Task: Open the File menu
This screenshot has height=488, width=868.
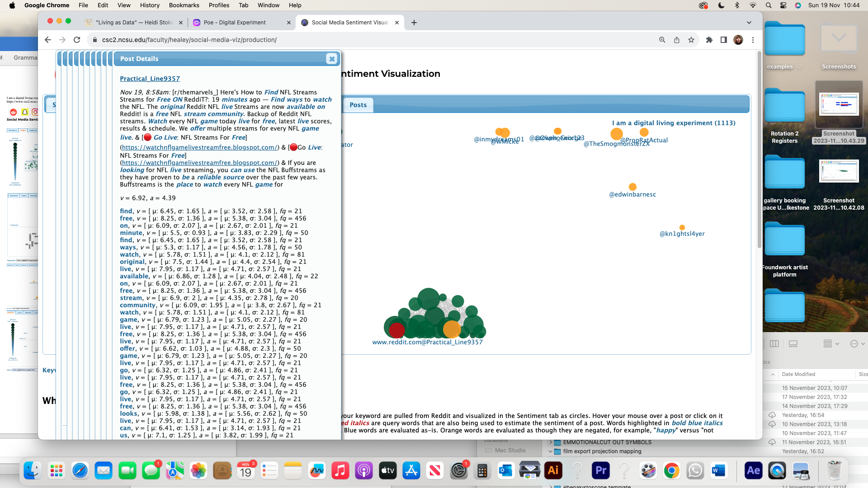Action: coord(83,5)
